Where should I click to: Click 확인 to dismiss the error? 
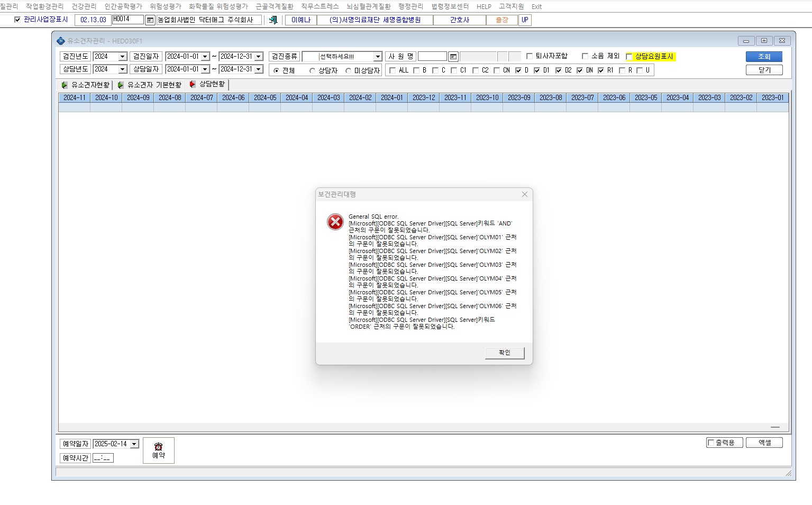(505, 353)
